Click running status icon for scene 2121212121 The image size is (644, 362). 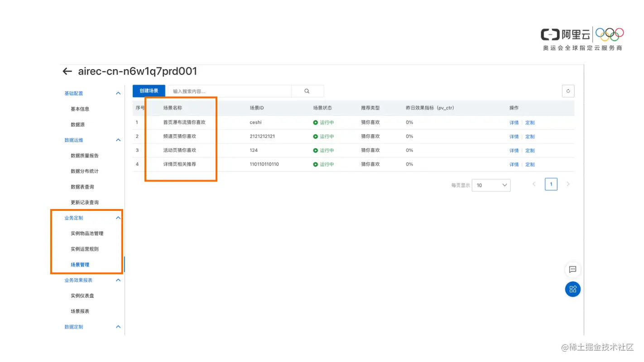coord(315,136)
